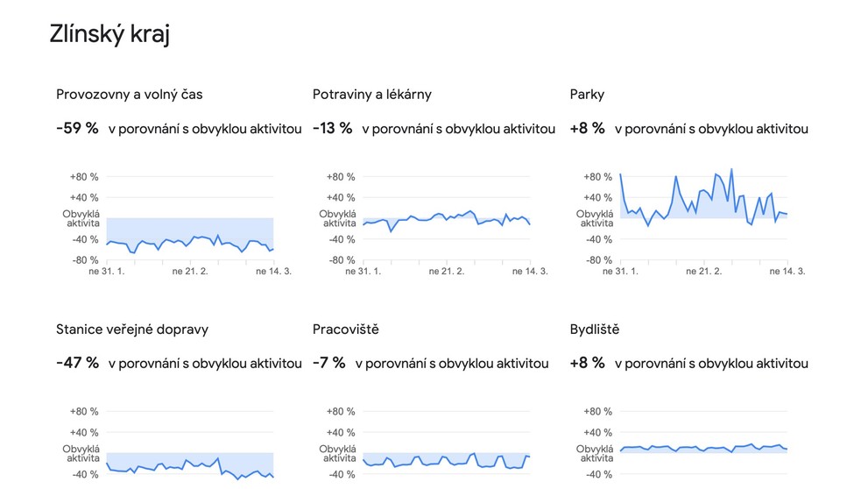The image size is (868, 489).
Task: Click the Bydliště section heading
Action: click(595, 330)
